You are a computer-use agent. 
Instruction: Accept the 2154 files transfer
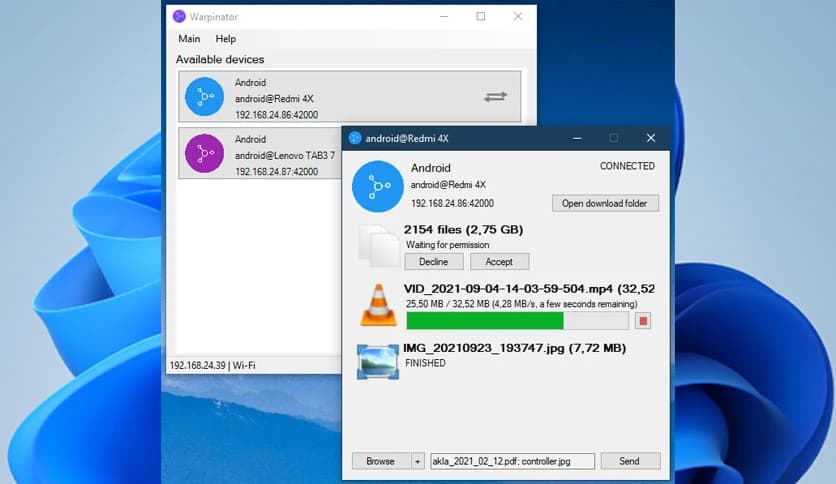pos(499,262)
